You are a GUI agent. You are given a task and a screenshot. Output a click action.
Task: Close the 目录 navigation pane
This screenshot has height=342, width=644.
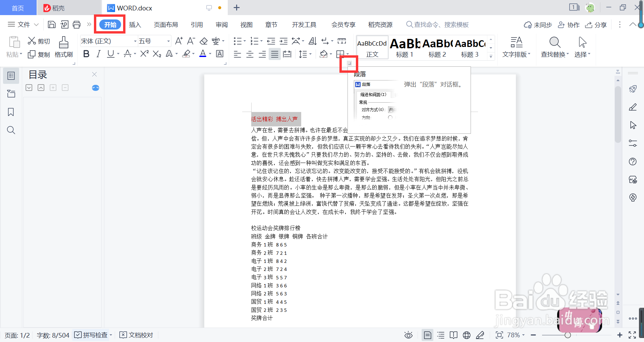click(94, 74)
